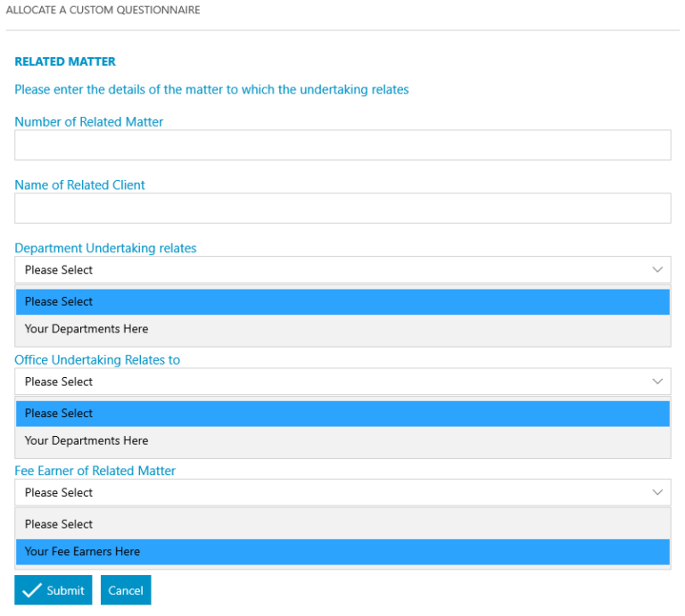Click the Fee Earner dropdown chevron arrow
The width and height of the screenshot is (685, 616).
pos(657,492)
